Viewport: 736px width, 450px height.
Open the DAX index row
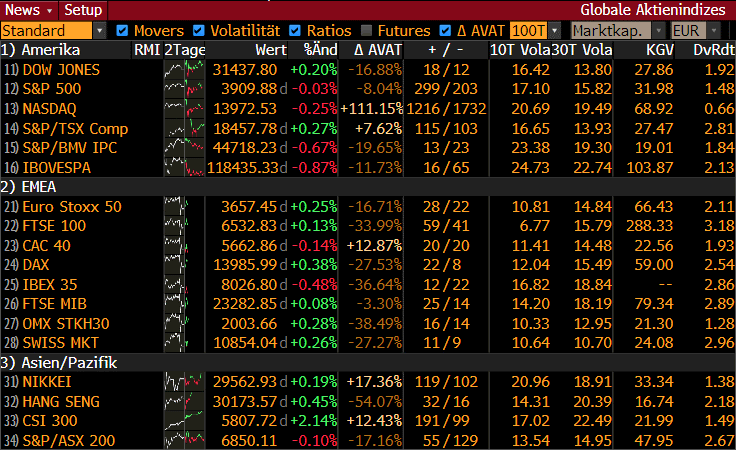coord(36,265)
